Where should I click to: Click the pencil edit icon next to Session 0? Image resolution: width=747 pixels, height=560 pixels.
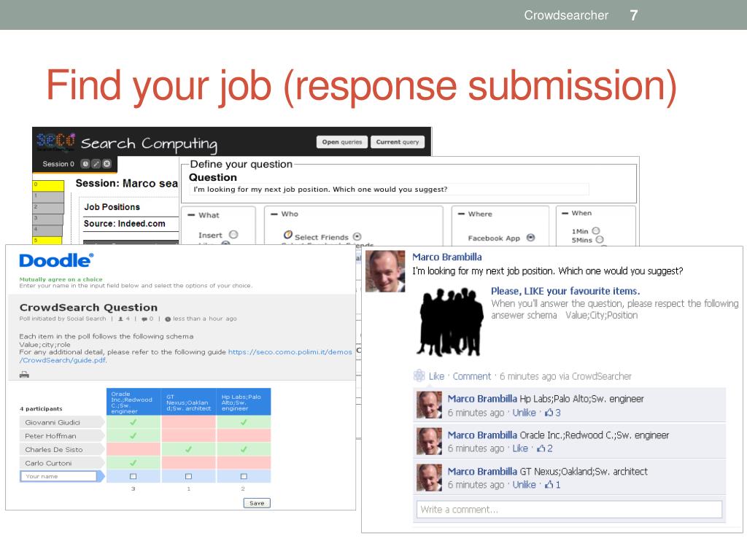point(96,164)
